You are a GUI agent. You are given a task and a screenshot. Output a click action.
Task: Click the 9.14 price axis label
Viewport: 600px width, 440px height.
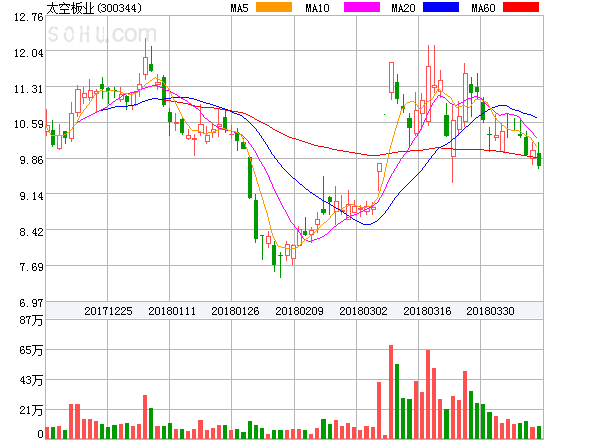pyautogui.click(x=31, y=196)
